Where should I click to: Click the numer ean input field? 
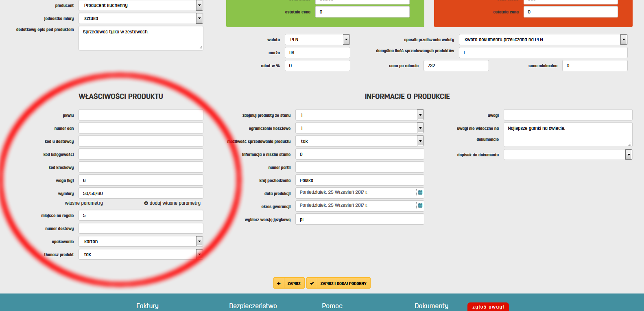(x=141, y=128)
